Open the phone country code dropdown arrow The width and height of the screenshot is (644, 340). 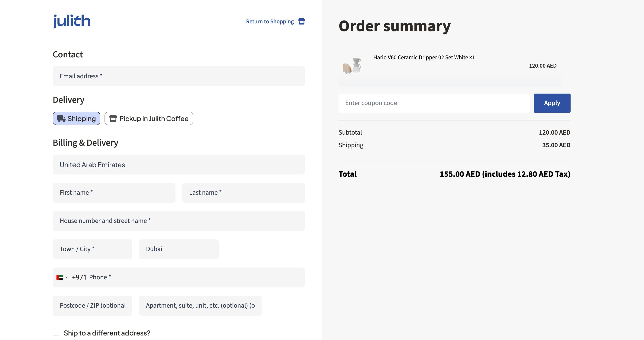pyautogui.click(x=67, y=277)
